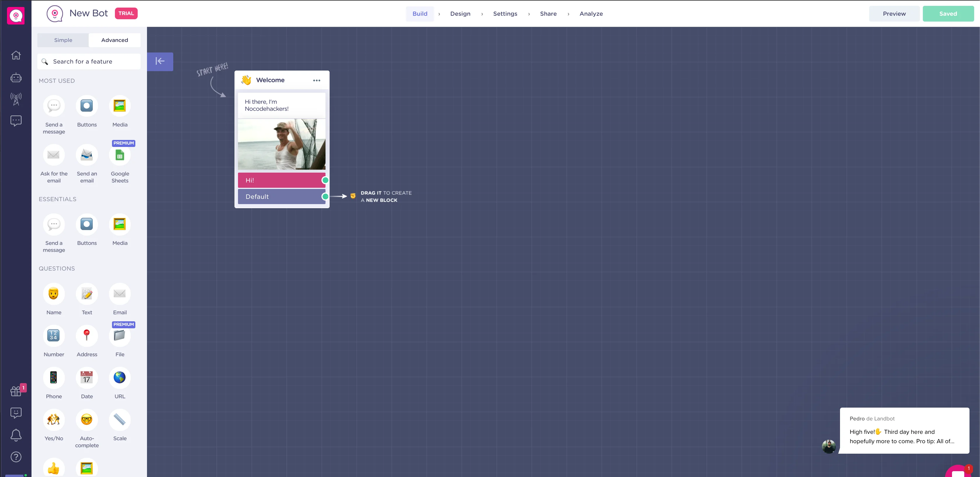Click the Yes/No question icon
Image resolution: width=980 pixels, height=477 pixels.
click(x=54, y=420)
